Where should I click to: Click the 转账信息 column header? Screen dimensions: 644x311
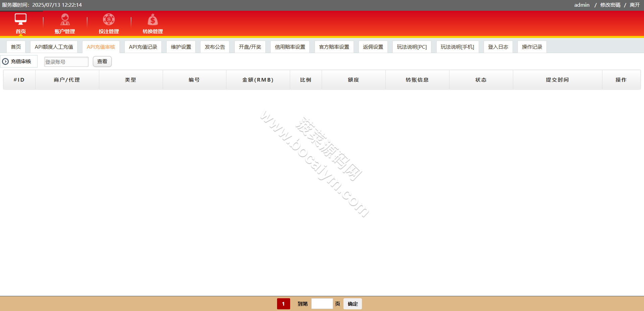pyautogui.click(x=417, y=80)
